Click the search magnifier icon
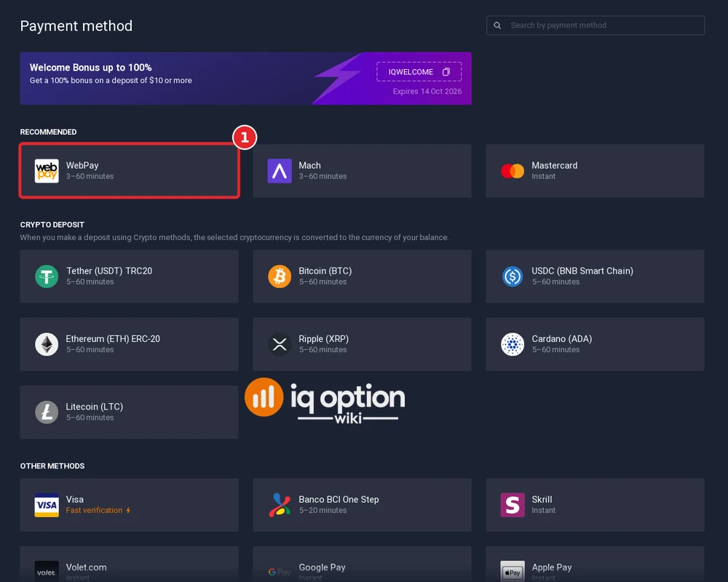 (497, 25)
